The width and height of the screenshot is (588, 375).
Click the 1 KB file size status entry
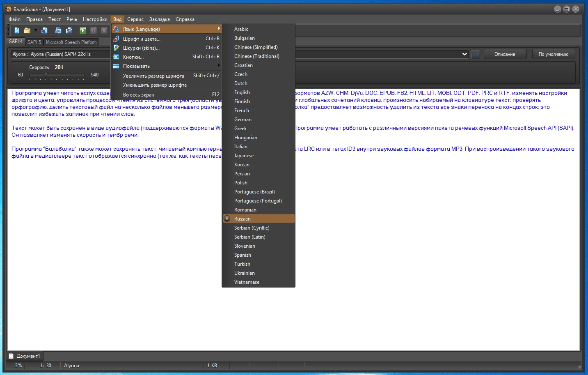[x=212, y=366]
